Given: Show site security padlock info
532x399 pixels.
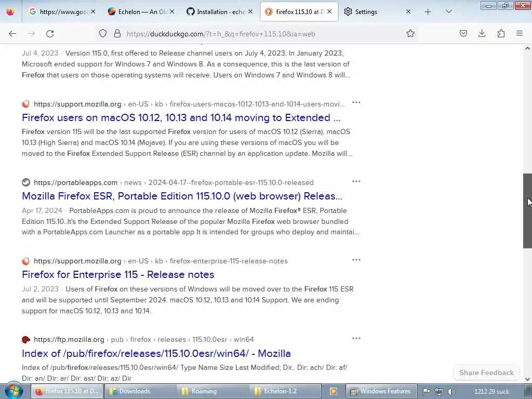Looking at the screenshot, I should [117, 33].
